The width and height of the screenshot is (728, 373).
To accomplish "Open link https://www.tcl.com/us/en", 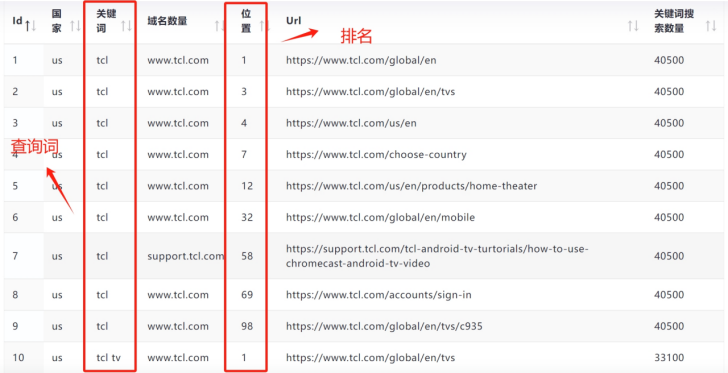I will coord(351,123).
